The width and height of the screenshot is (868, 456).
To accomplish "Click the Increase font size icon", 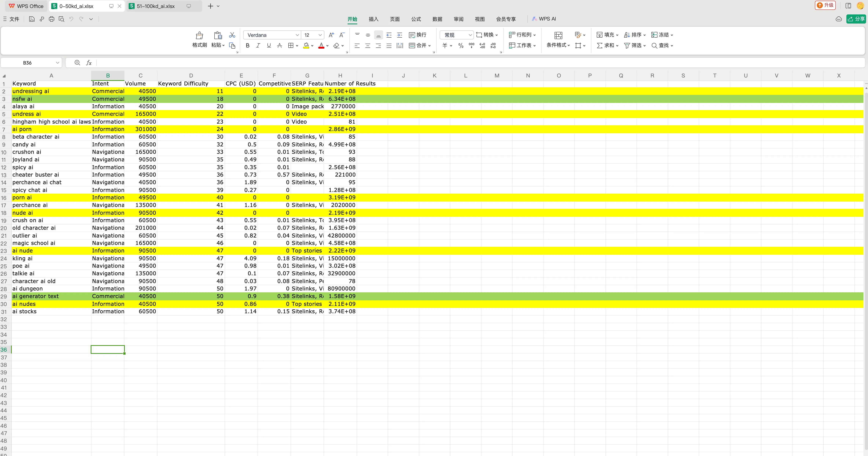I will [x=331, y=35].
